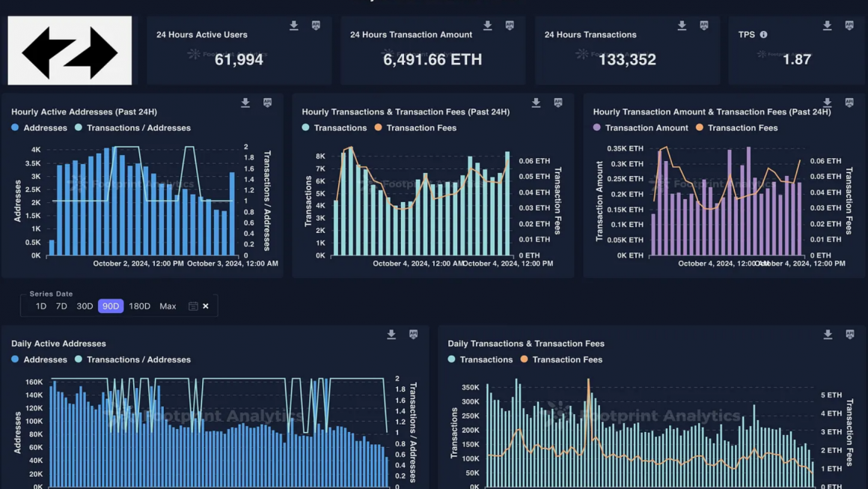The height and width of the screenshot is (489, 868).
Task: Click the TPS info icon
Action: (x=763, y=34)
